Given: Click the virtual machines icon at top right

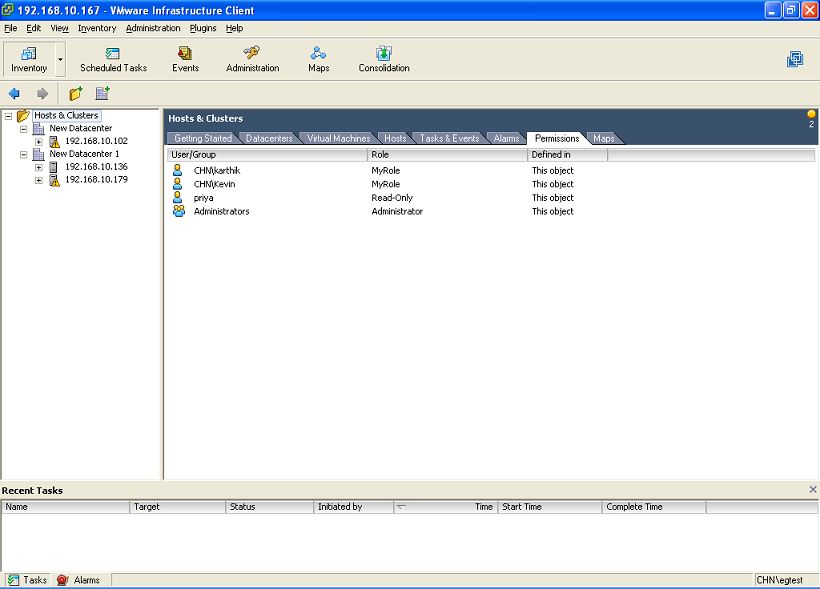Looking at the screenshot, I should click(x=795, y=59).
